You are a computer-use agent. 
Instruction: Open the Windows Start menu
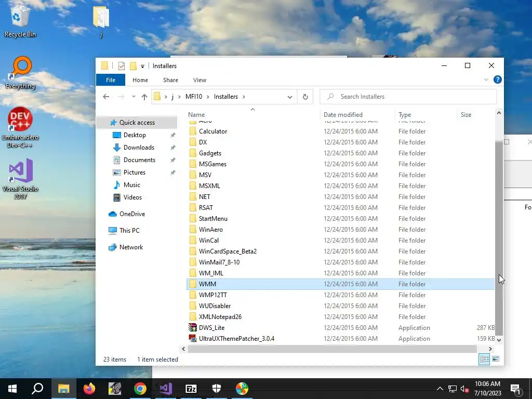coord(12,389)
